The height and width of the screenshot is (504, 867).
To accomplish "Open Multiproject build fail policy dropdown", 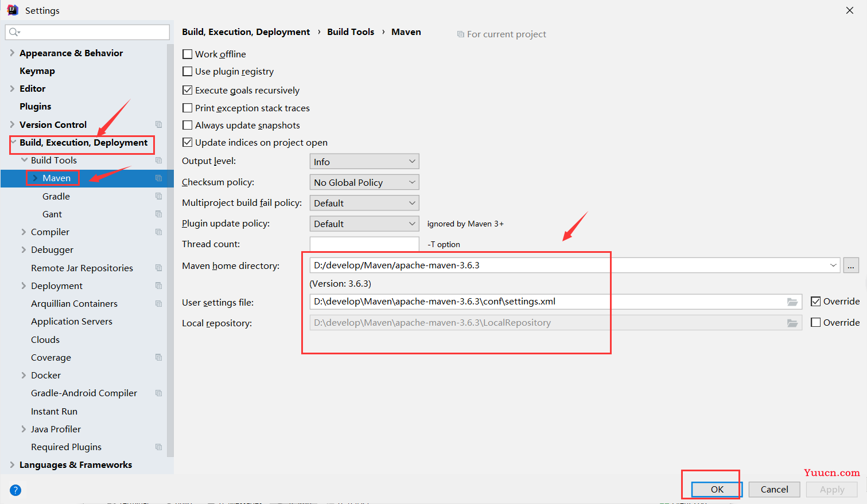I will tap(364, 203).
